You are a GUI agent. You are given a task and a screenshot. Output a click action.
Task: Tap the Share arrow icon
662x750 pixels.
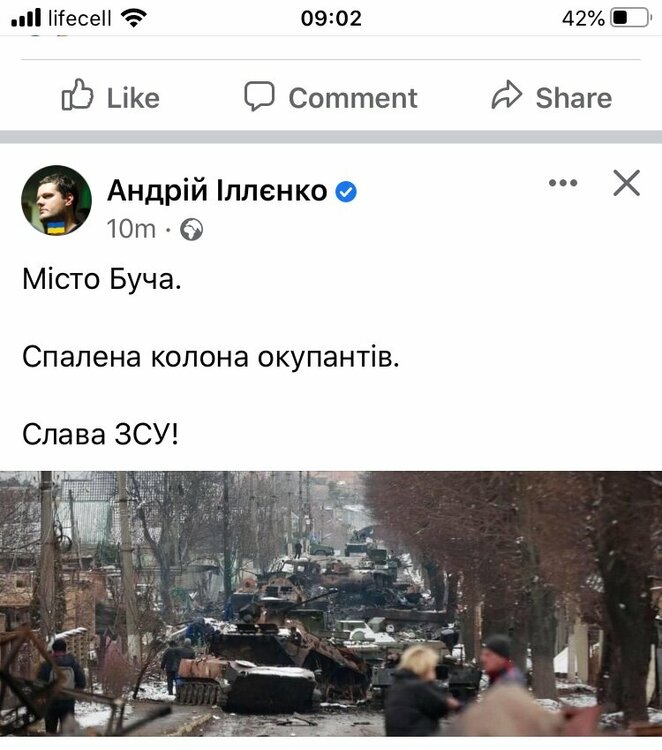pyautogui.click(x=507, y=94)
